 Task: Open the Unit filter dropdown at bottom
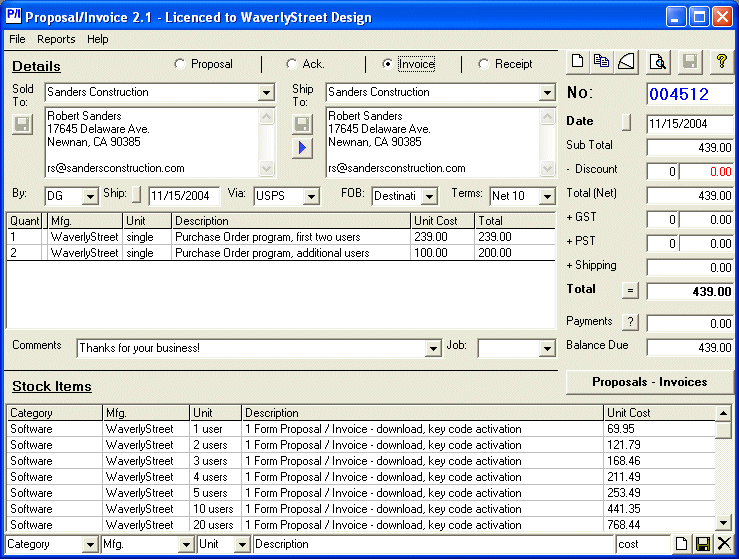pos(242,544)
